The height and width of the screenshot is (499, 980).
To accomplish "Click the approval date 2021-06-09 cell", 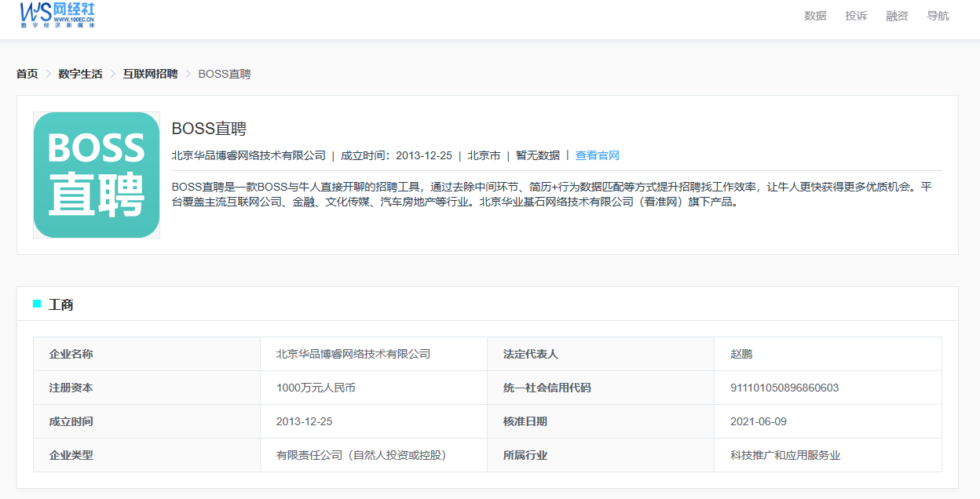I will (759, 421).
